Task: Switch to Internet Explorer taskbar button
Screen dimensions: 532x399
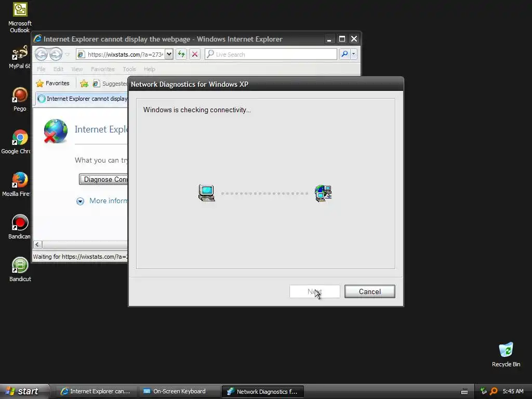Action: pos(96,391)
